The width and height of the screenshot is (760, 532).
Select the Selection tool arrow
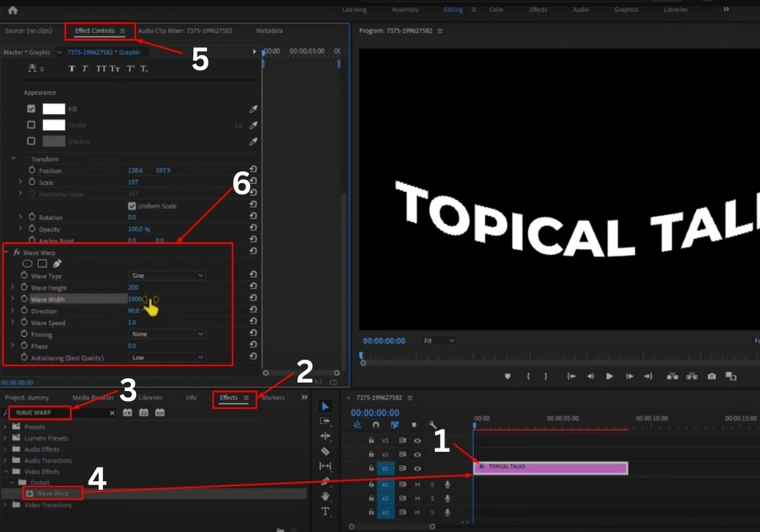pyautogui.click(x=325, y=406)
